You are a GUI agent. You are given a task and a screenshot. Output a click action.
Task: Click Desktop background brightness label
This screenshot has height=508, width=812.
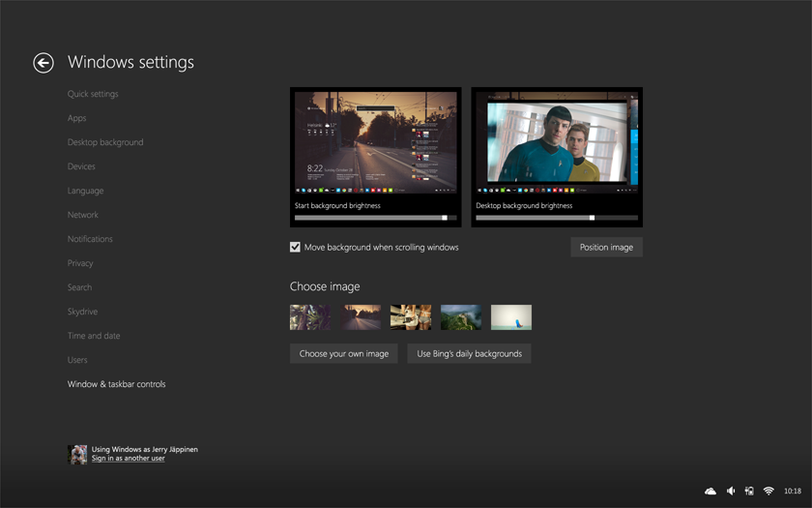tap(524, 206)
